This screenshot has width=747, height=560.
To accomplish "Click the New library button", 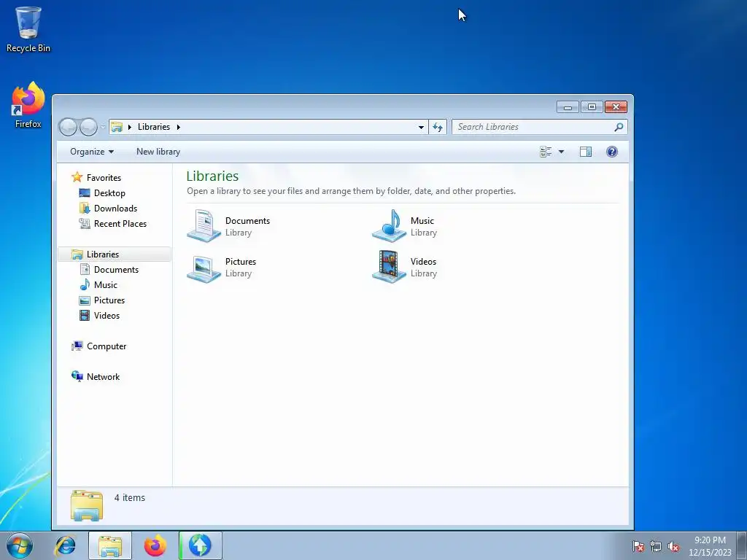I will [x=158, y=152].
